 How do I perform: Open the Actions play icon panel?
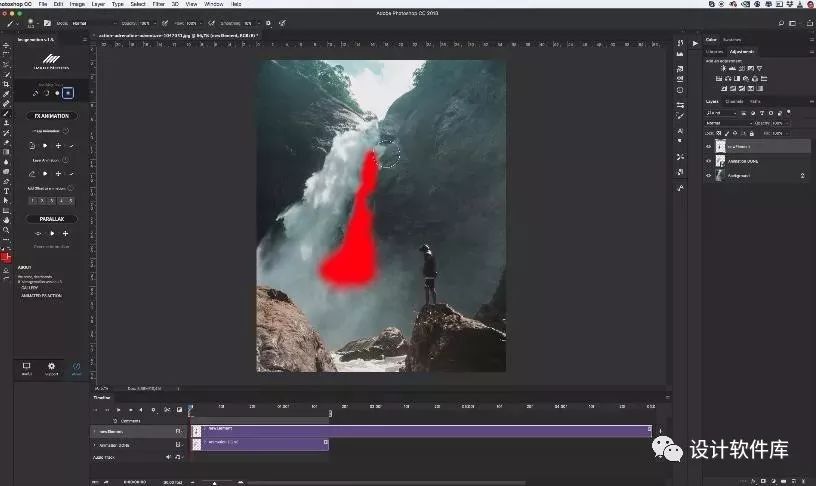click(x=695, y=43)
